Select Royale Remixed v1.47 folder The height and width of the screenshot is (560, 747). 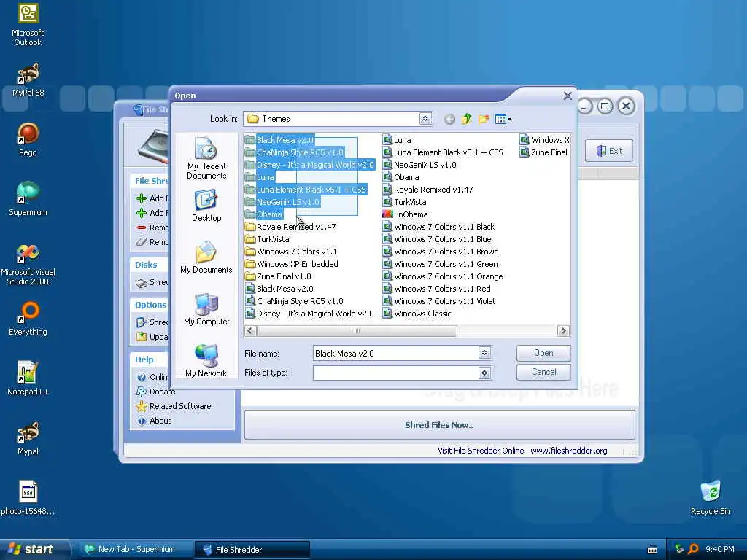point(290,227)
